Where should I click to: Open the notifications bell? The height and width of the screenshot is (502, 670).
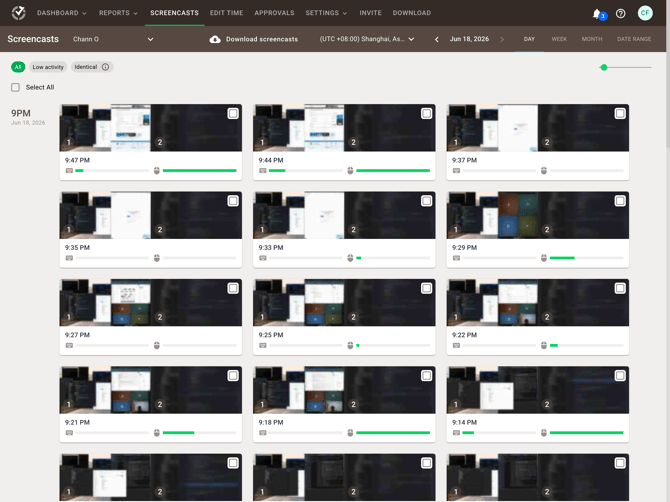[597, 14]
